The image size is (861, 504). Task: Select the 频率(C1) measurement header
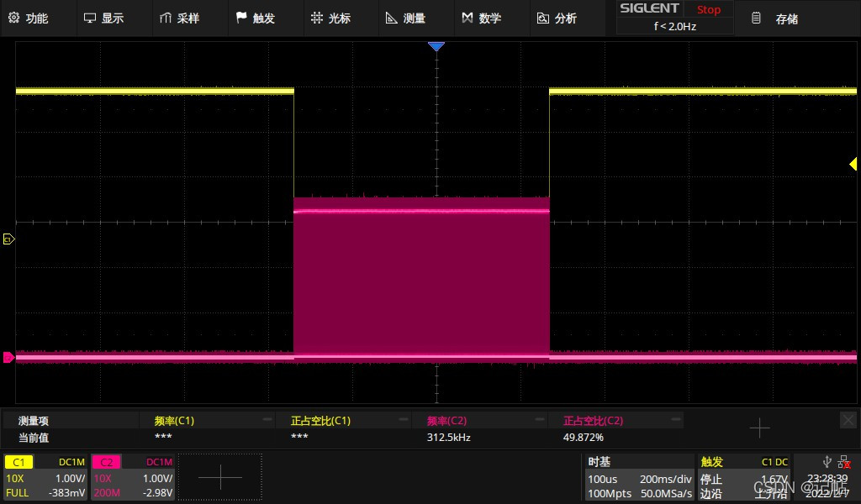(x=174, y=421)
